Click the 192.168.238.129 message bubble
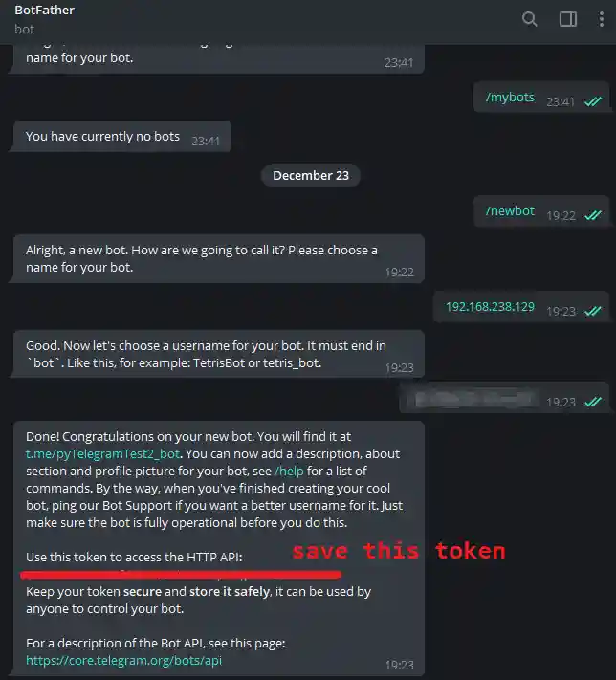Screen dimensions: 616x680 coord(521,307)
